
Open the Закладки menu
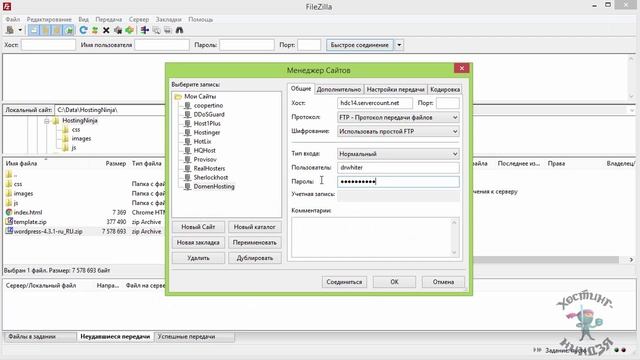click(x=168, y=19)
